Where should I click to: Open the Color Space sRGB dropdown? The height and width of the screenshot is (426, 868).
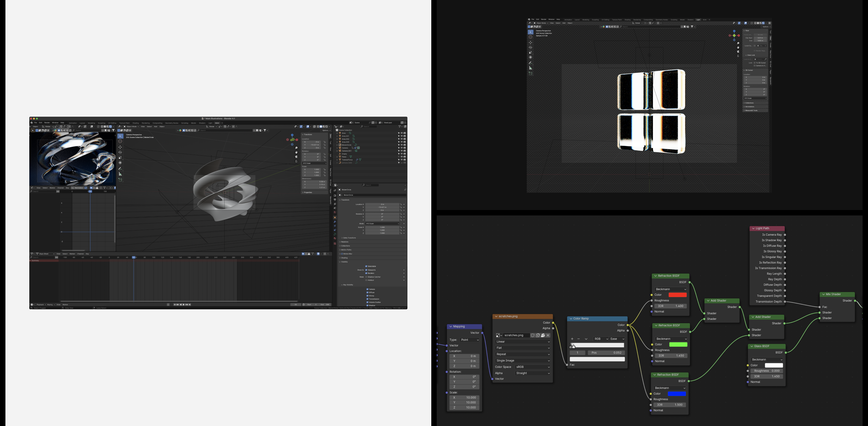click(x=532, y=367)
